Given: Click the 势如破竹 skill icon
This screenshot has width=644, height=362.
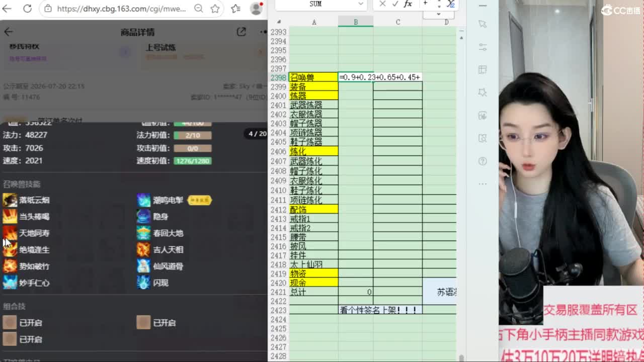Looking at the screenshot, I should coord(10,266).
